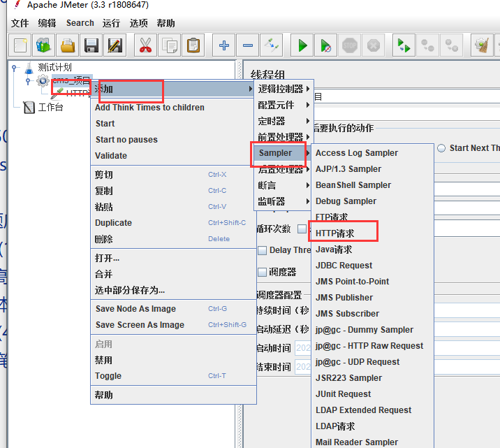500x448 pixels.
Task: Click the New test plan toolbar icon
Action: click(x=20, y=45)
